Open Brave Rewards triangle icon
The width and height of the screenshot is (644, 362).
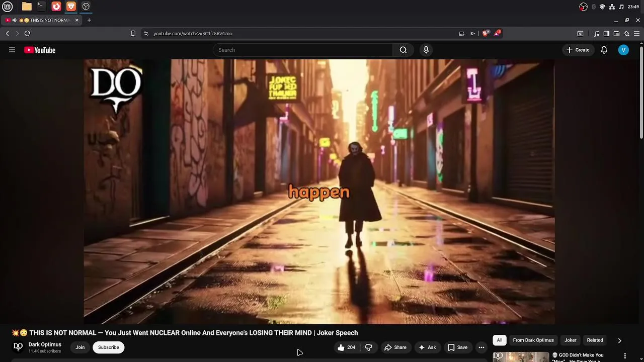pos(497,33)
